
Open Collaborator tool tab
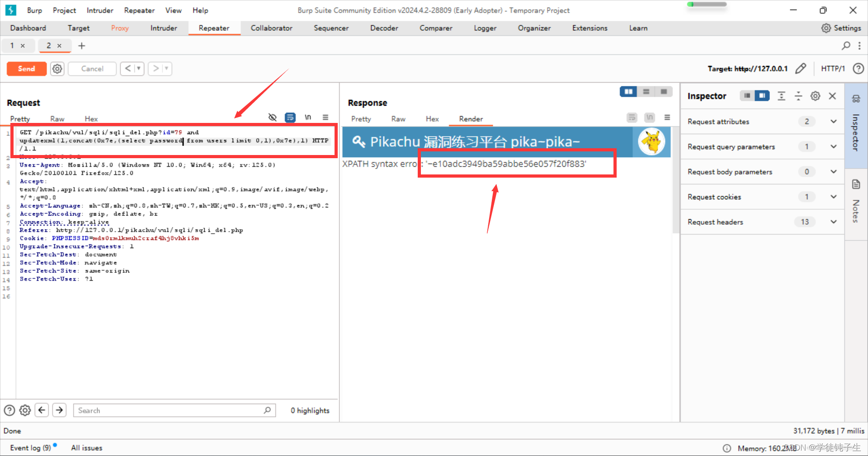271,28
